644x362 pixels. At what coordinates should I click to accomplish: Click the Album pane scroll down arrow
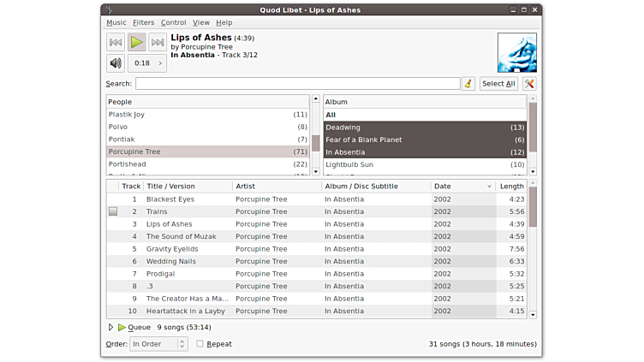point(533,171)
